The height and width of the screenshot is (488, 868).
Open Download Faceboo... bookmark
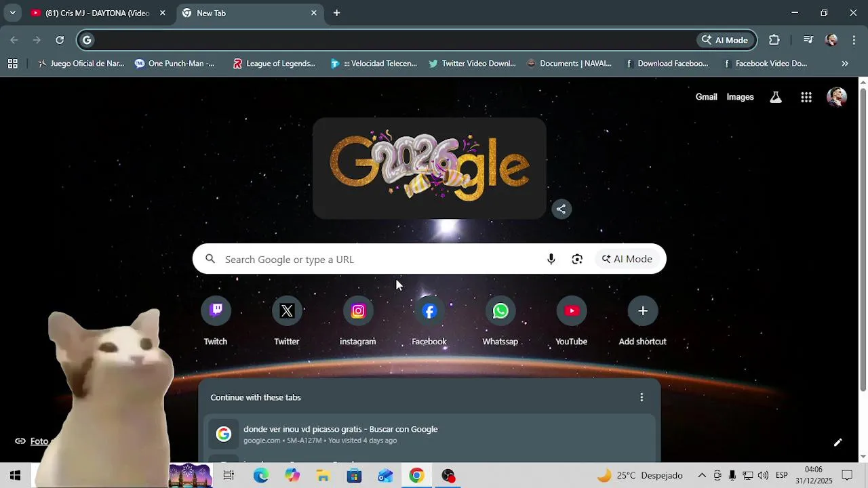tap(667, 64)
